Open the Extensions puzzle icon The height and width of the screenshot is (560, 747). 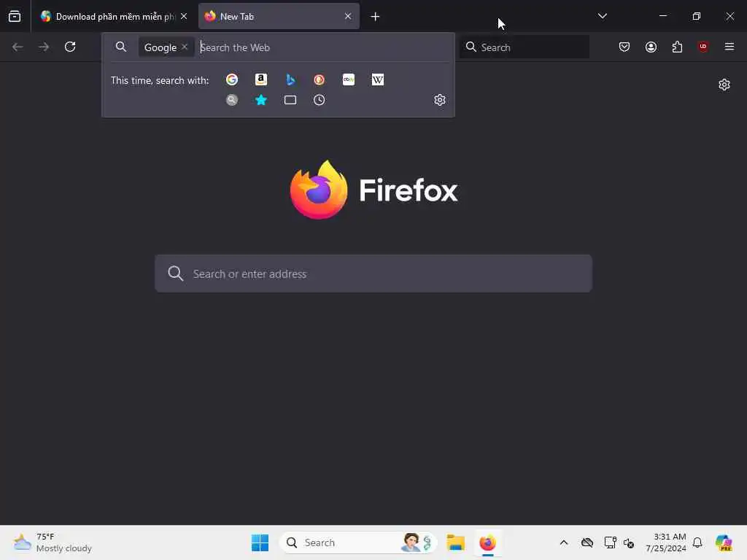click(x=677, y=47)
